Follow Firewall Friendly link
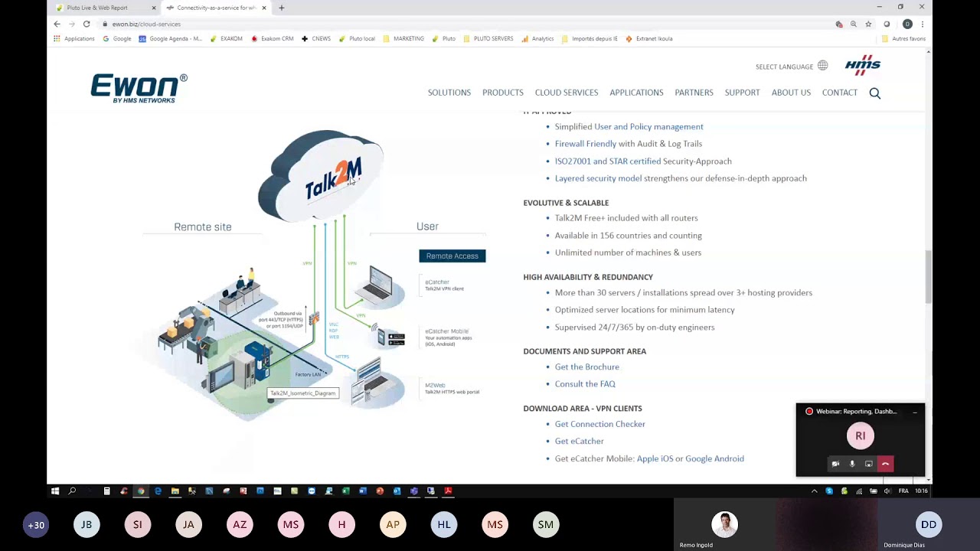Screen dimensions: 980x551 (586, 144)
